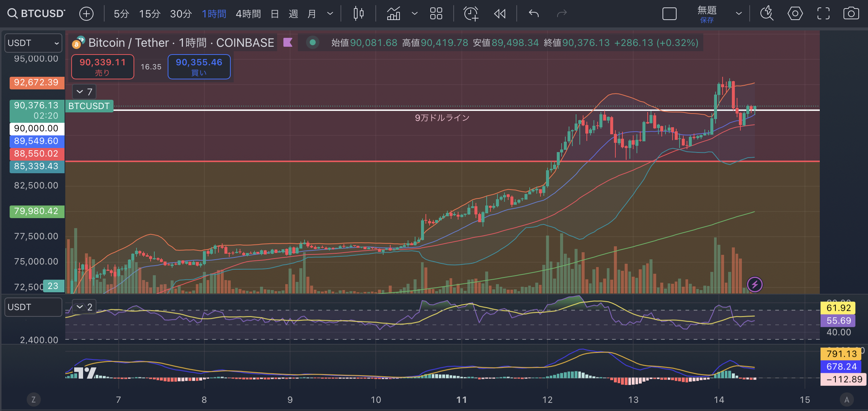Select the 15分 timeframe

149,14
